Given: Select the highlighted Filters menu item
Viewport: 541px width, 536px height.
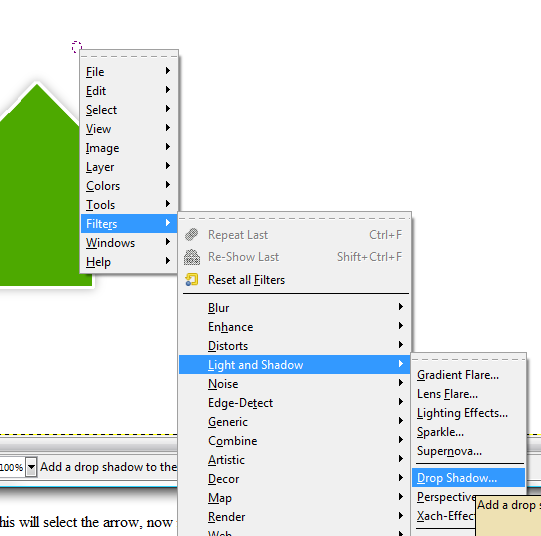Looking at the screenshot, I should [129, 224].
